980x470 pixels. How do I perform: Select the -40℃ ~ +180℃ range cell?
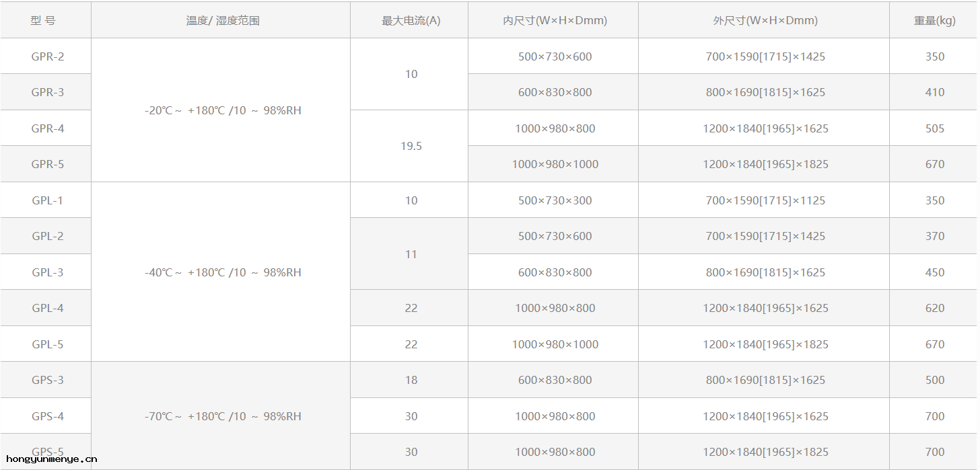pyautogui.click(x=223, y=272)
